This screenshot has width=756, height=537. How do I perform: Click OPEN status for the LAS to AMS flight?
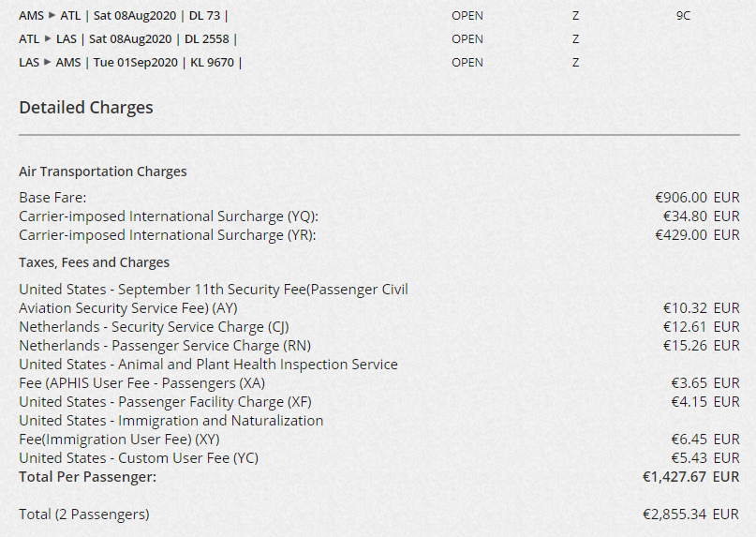point(467,63)
